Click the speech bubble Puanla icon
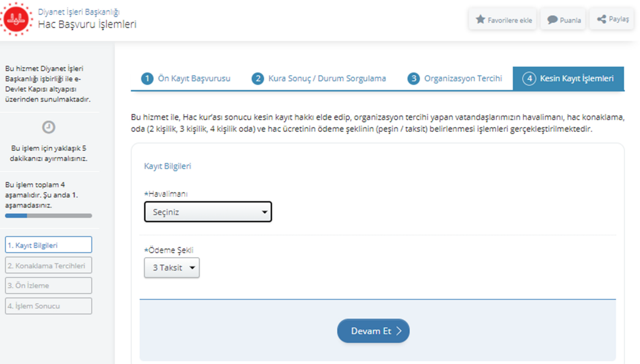The width and height of the screenshot is (640, 364). click(552, 19)
